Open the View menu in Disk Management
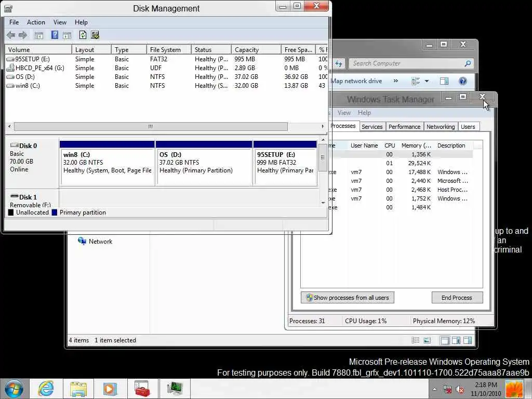This screenshot has width=532, height=399. [60, 22]
